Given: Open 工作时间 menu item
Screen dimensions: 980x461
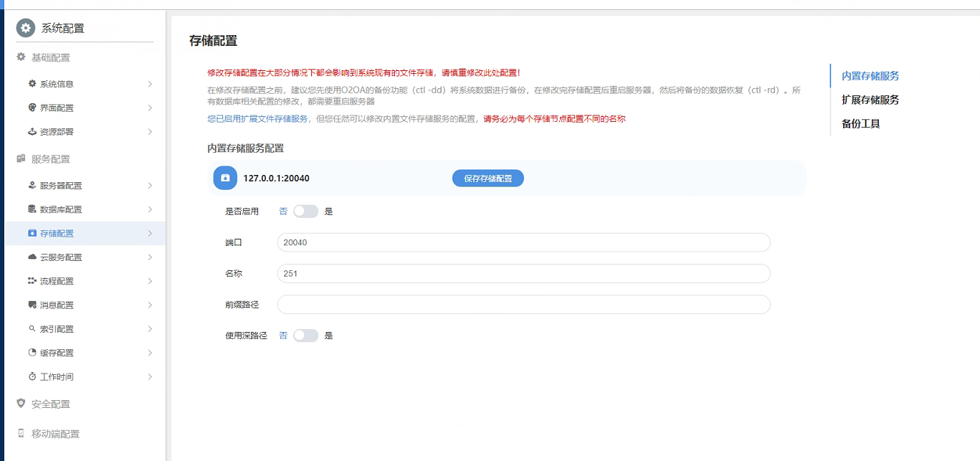Looking at the screenshot, I should coord(85,376).
